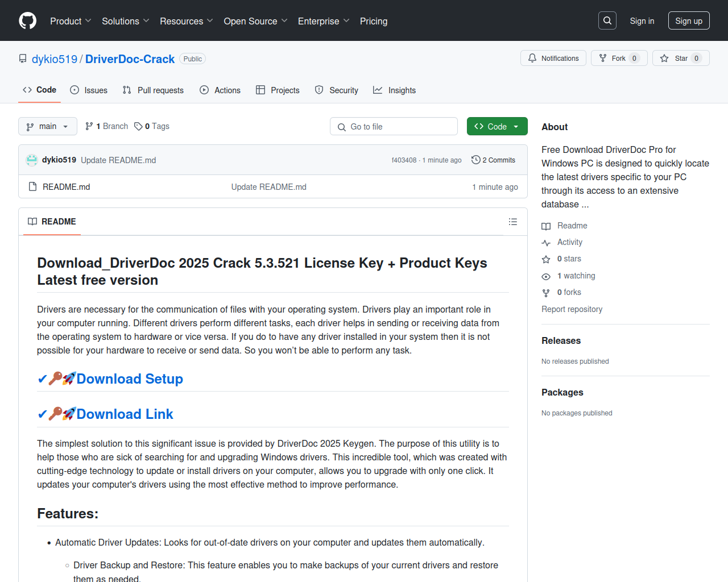This screenshot has width=728, height=582.
Task: Open the green Code dropdown button
Action: (x=497, y=126)
